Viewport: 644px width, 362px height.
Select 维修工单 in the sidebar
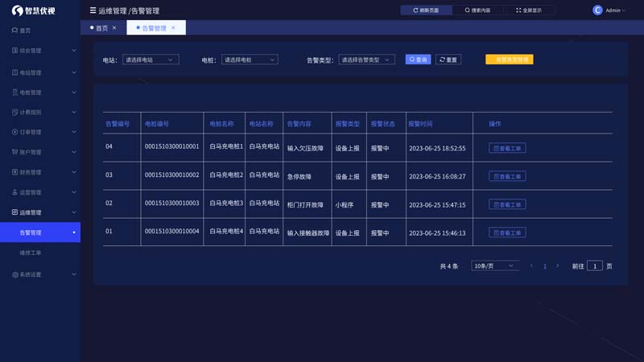point(31,253)
